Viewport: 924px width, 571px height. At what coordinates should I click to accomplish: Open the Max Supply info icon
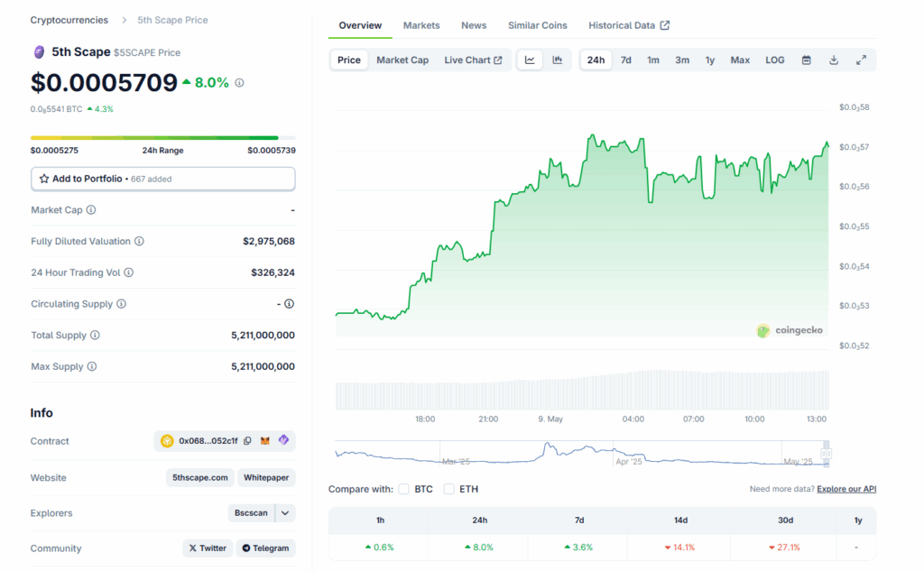point(92,366)
